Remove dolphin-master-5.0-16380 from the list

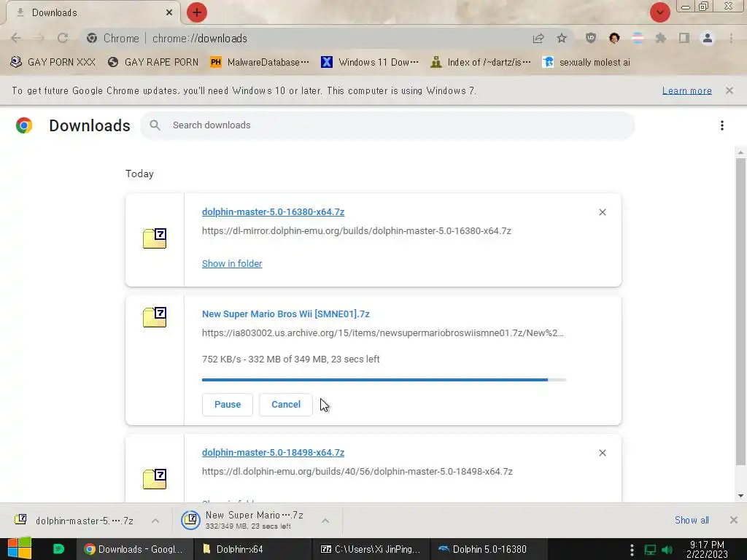point(602,212)
